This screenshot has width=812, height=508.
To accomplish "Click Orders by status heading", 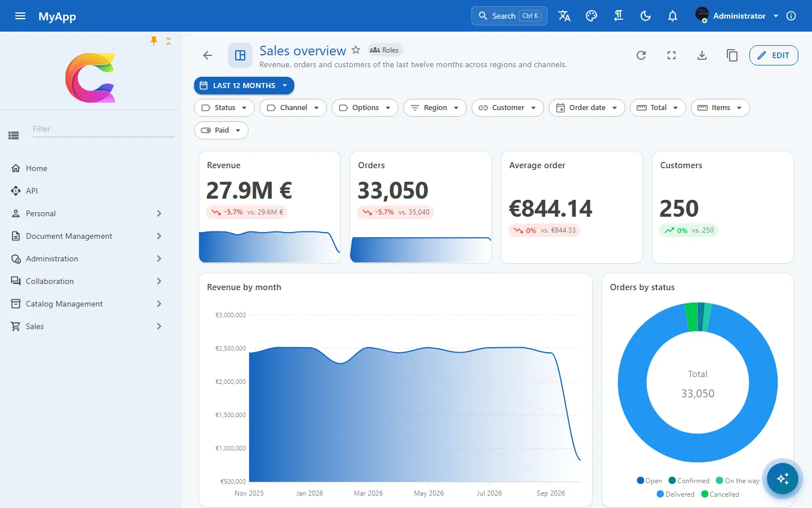I will click(642, 287).
